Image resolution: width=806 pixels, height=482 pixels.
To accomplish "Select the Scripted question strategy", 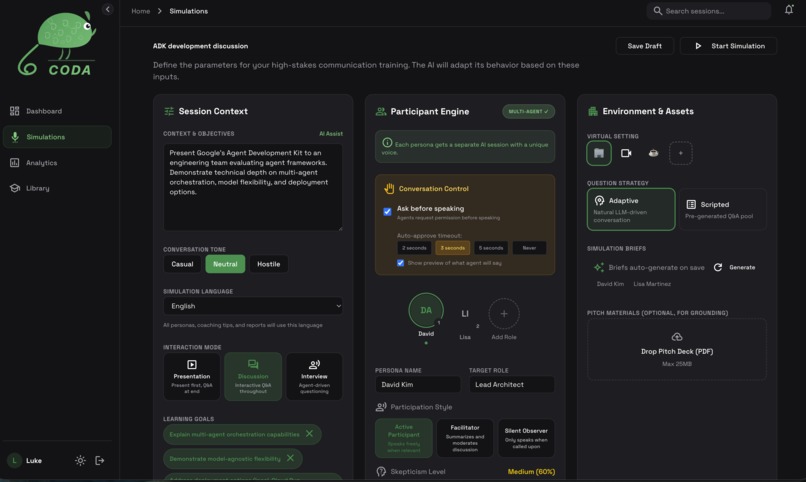I will coord(723,209).
